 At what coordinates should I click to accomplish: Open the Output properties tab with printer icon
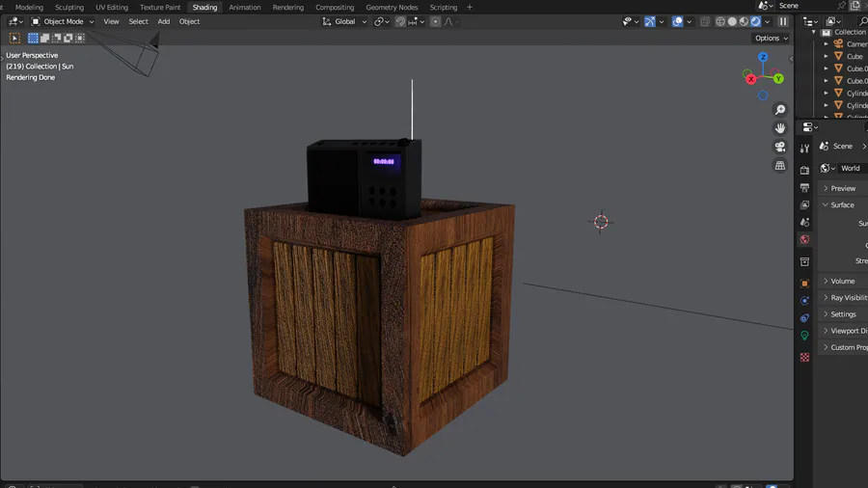click(x=805, y=187)
